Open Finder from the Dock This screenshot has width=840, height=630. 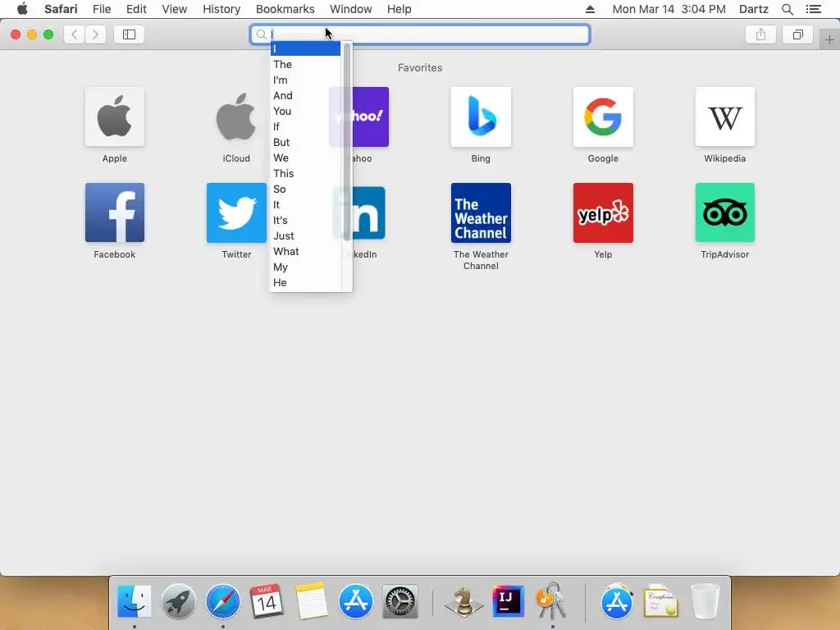[x=134, y=601]
